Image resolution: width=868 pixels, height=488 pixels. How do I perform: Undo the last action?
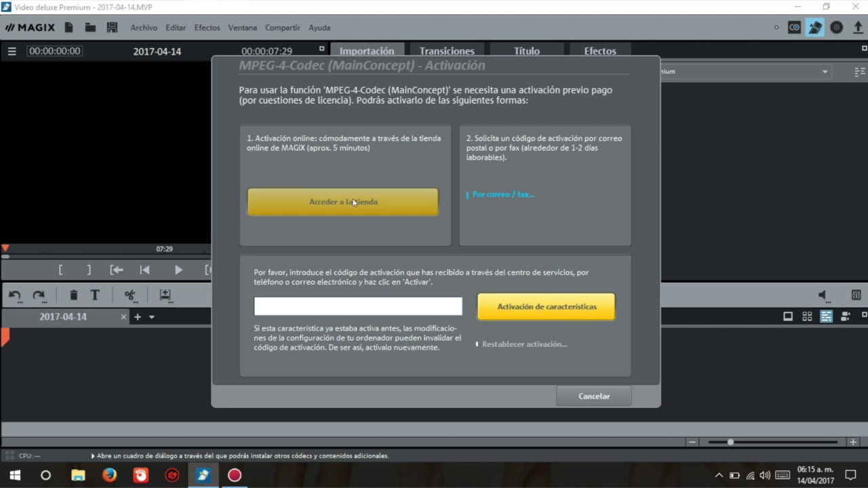(15, 296)
